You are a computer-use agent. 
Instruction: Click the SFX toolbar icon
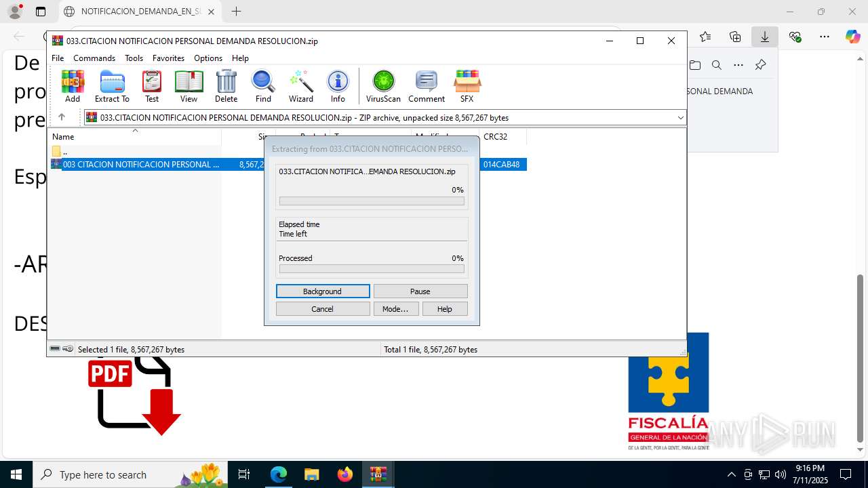(467, 86)
